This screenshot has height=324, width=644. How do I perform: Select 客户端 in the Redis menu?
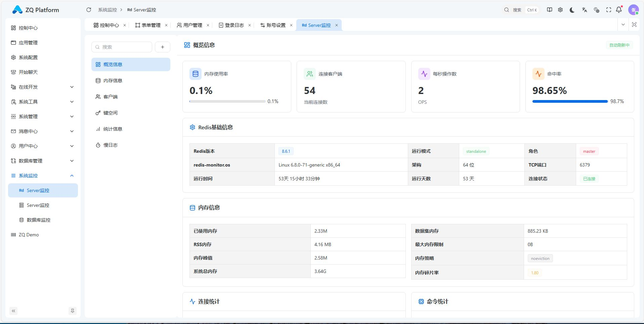[131, 97]
